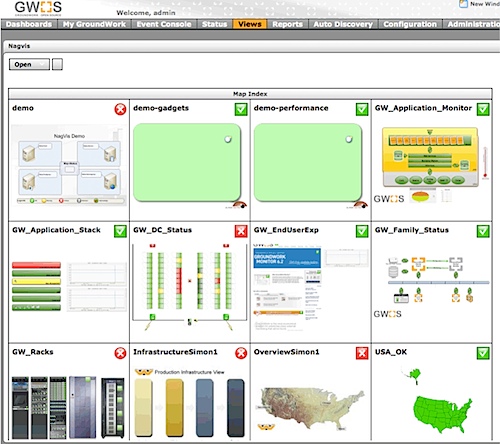
Task: Click the GroundWork GWOS logo
Action: 38,8
